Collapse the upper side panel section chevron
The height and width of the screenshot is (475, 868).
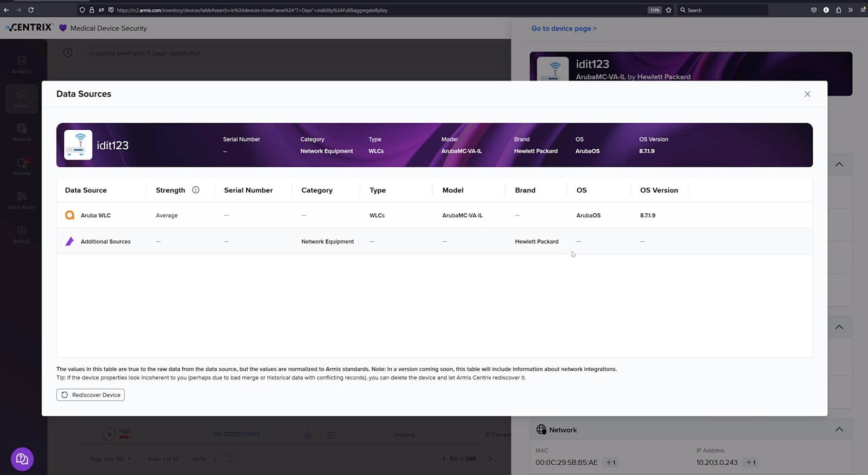[839, 164]
